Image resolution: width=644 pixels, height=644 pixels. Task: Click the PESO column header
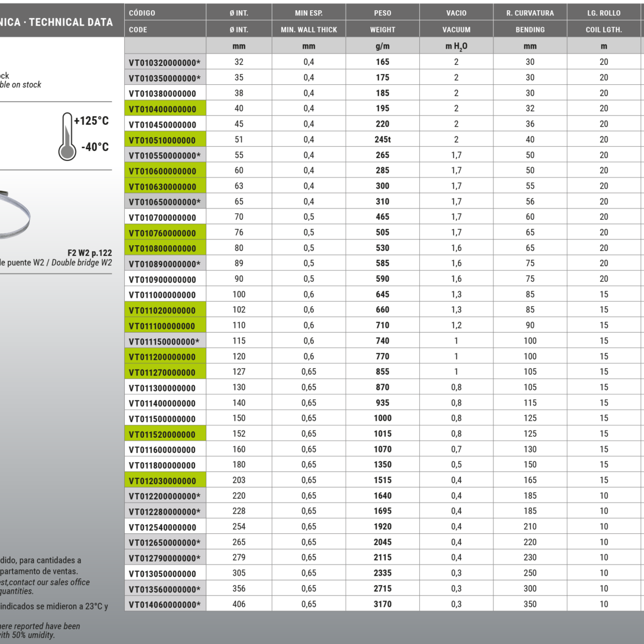[x=382, y=13]
